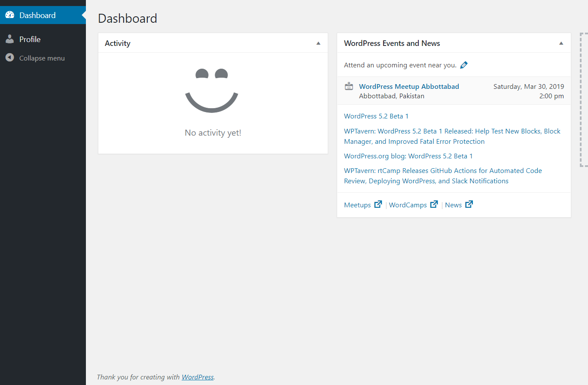Click the '2:00 pm' event time
The height and width of the screenshot is (385, 588).
pos(551,96)
